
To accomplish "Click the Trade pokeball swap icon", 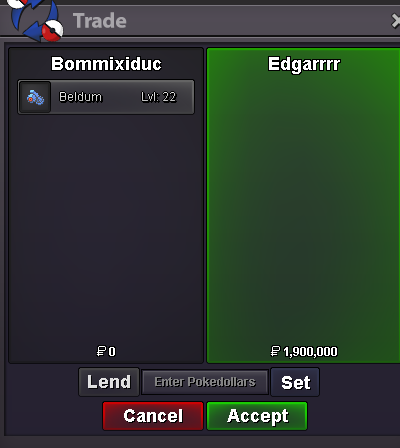I will [35, 20].
